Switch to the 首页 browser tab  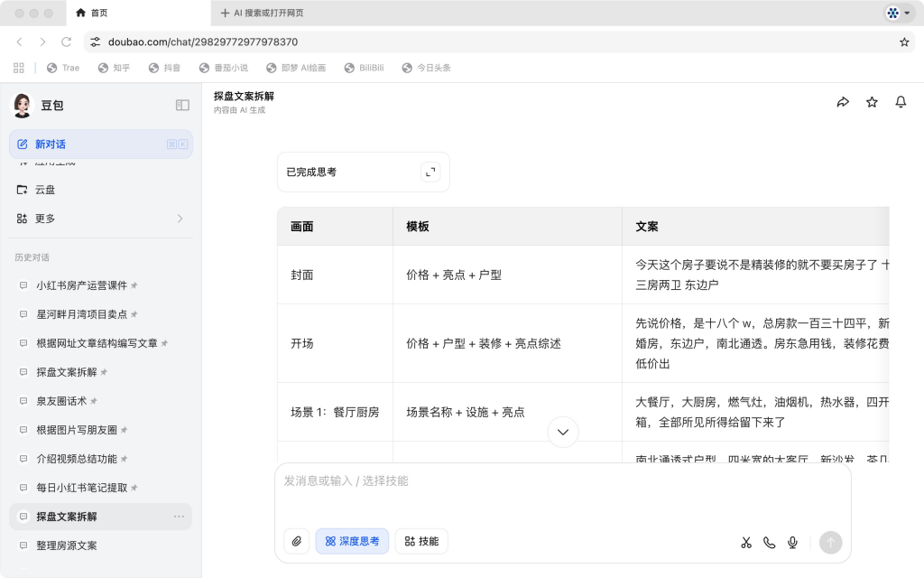point(97,14)
